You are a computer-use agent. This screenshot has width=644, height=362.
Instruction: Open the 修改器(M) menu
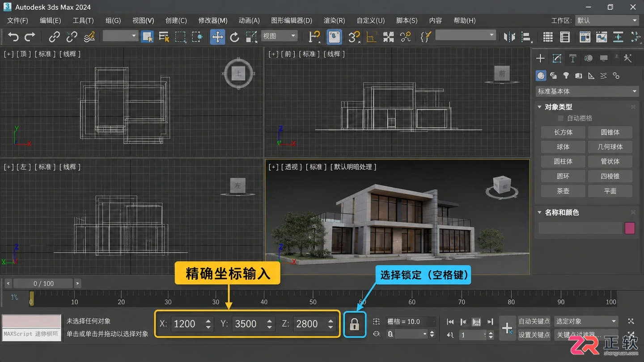pyautogui.click(x=213, y=21)
